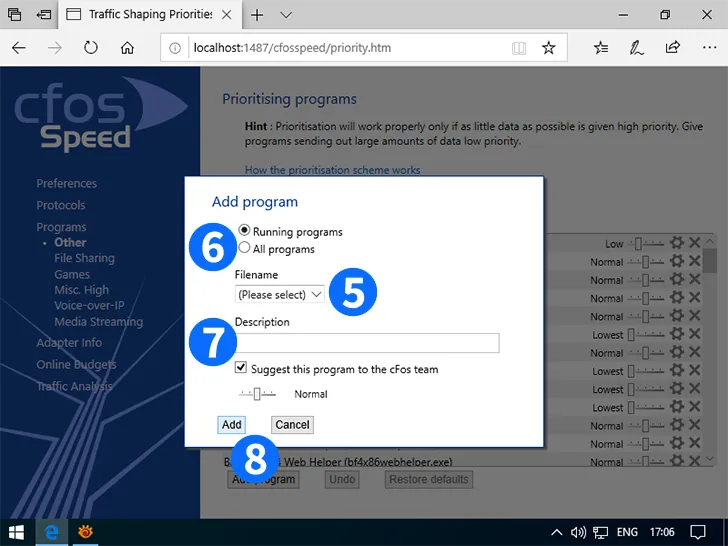Open reading view from address bar
728x546 pixels.
coord(519,48)
